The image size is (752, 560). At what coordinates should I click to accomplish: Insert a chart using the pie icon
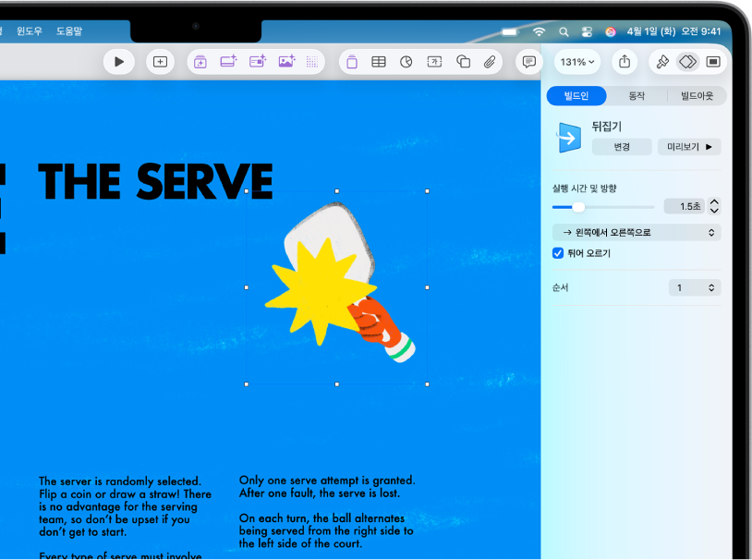click(406, 62)
